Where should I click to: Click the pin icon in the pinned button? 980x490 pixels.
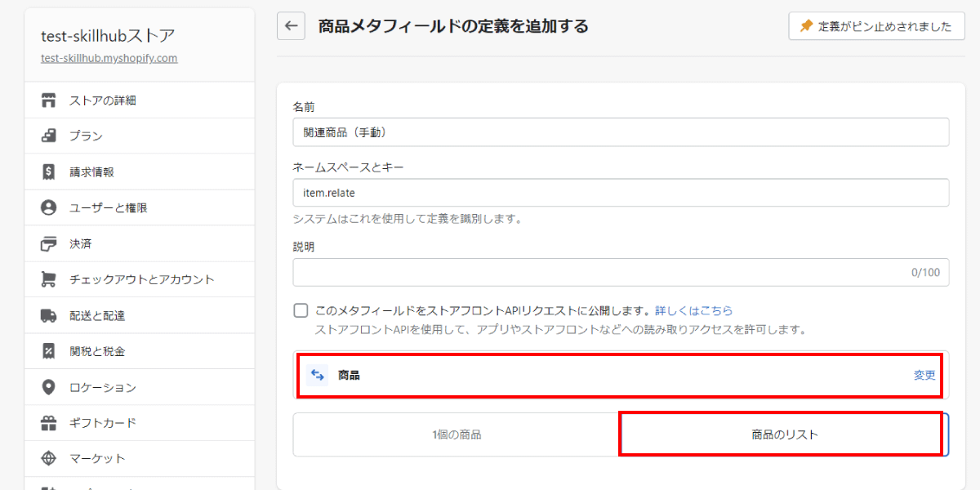pyautogui.click(x=807, y=26)
